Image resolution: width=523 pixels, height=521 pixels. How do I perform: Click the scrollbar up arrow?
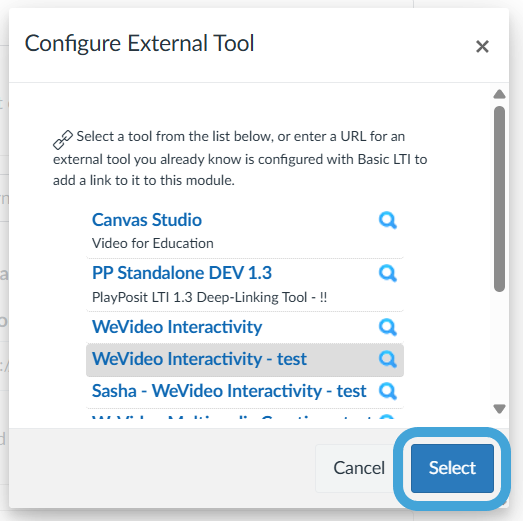tap(499, 94)
